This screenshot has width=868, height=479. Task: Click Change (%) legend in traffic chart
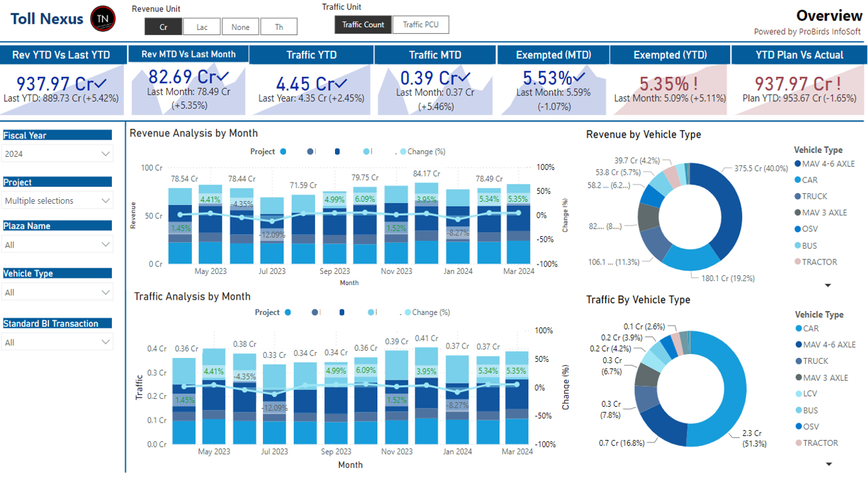tap(428, 312)
